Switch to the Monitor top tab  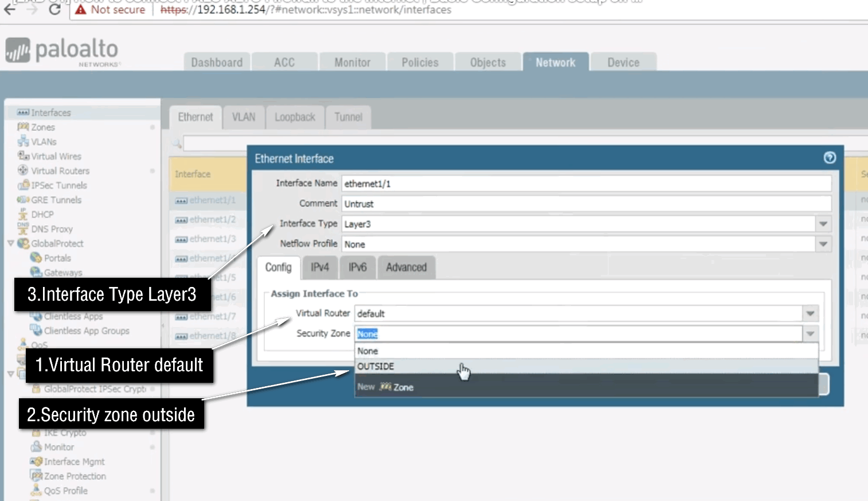tap(352, 62)
